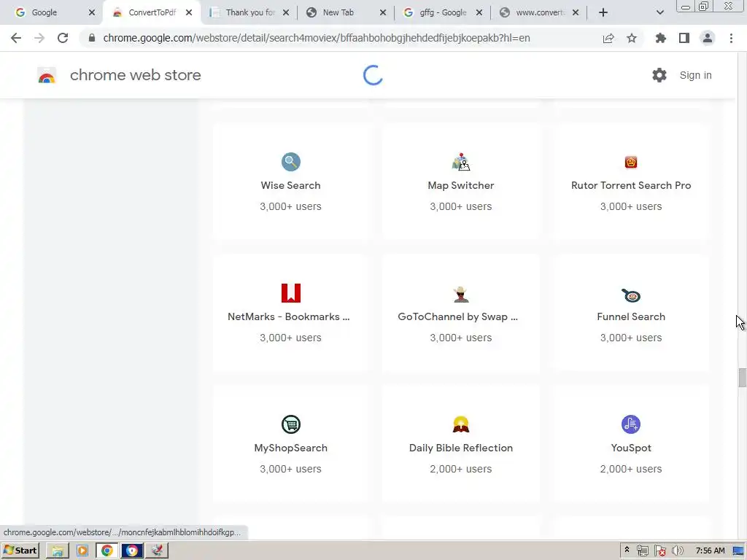Click the 7:56 AM clock
Image resolution: width=747 pixels, height=560 pixels.
[710, 551]
